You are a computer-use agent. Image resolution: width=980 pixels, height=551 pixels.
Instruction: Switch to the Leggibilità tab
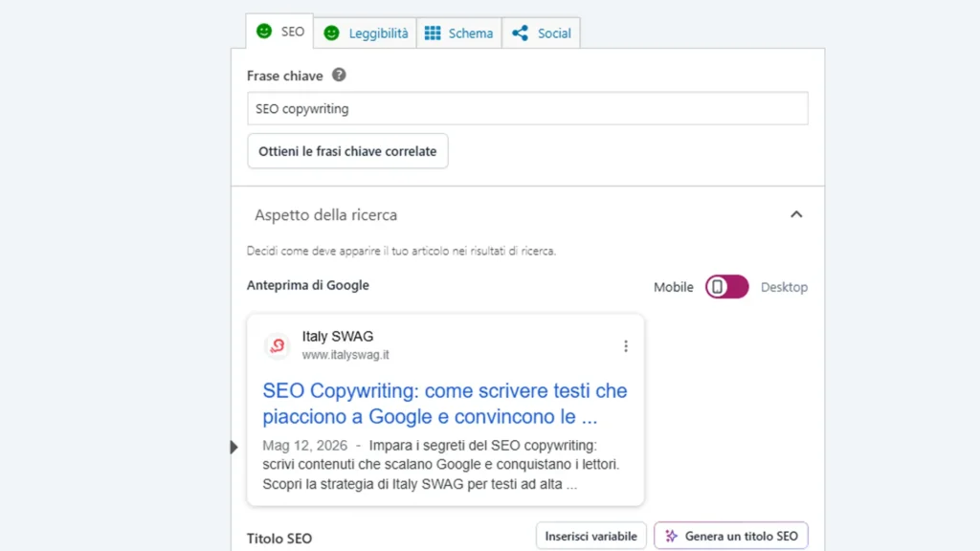coord(366,33)
